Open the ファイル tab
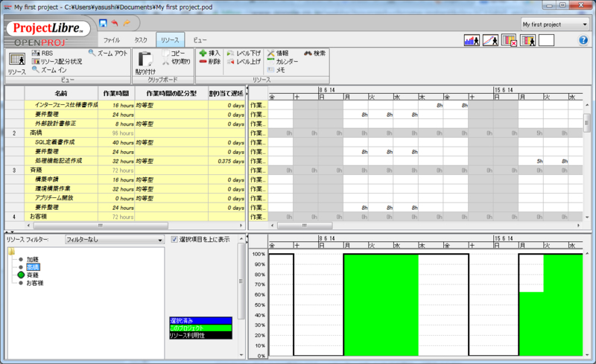Viewport: 596px width, 364px height. (x=111, y=40)
